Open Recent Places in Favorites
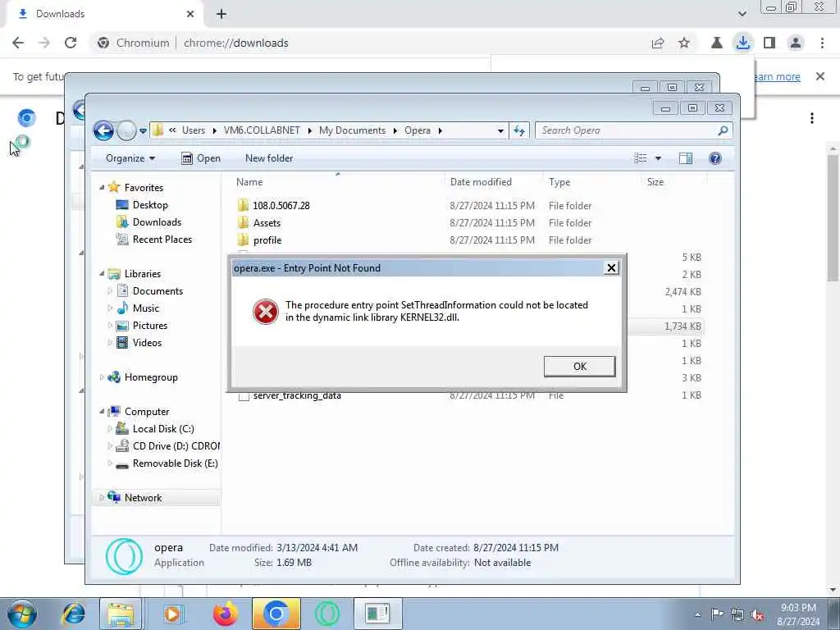The width and height of the screenshot is (840, 630). [x=162, y=240]
